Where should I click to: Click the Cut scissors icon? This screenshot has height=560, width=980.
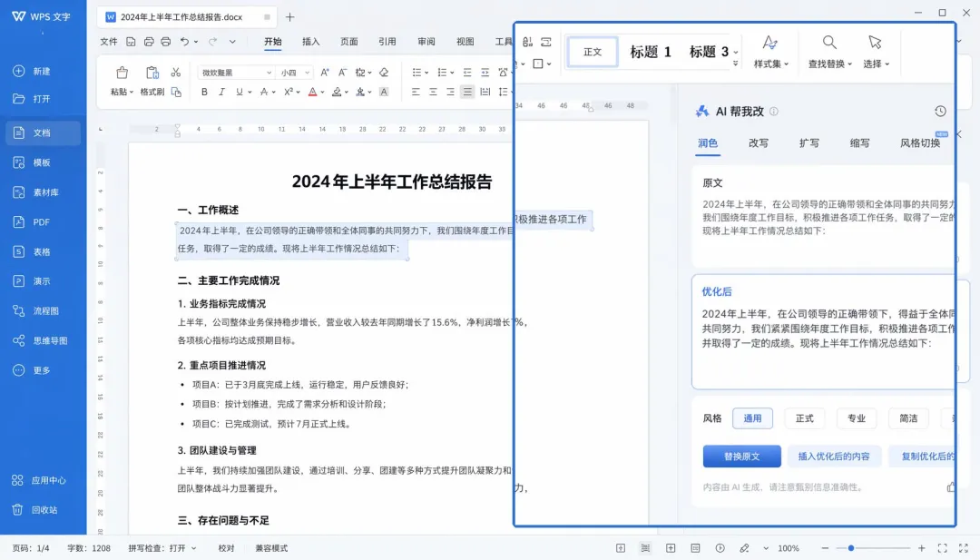coord(176,73)
